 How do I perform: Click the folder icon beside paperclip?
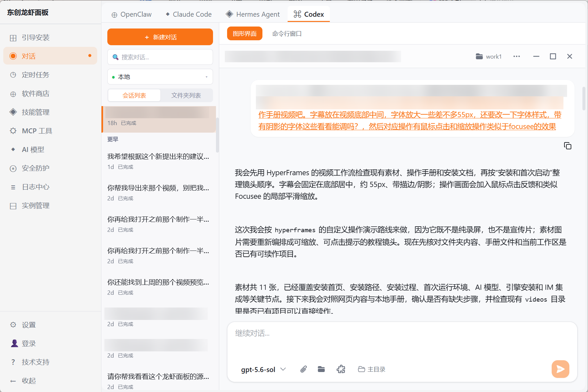(321, 369)
